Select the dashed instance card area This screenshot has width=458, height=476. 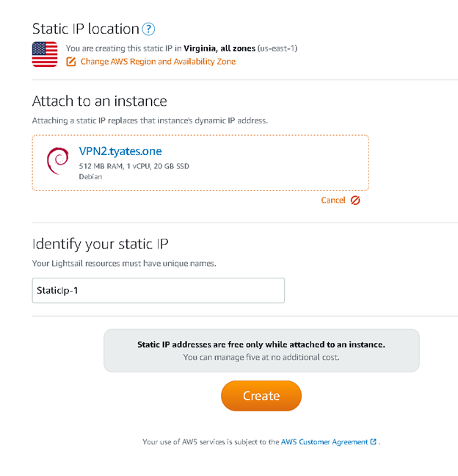coord(200,163)
